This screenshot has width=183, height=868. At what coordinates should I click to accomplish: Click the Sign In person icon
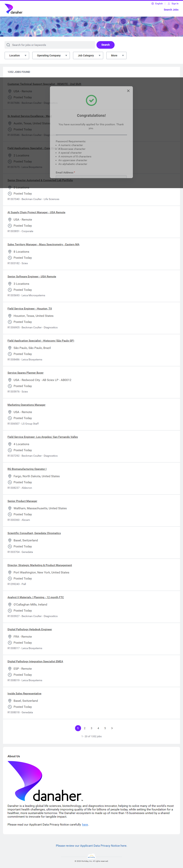[x=169, y=4]
